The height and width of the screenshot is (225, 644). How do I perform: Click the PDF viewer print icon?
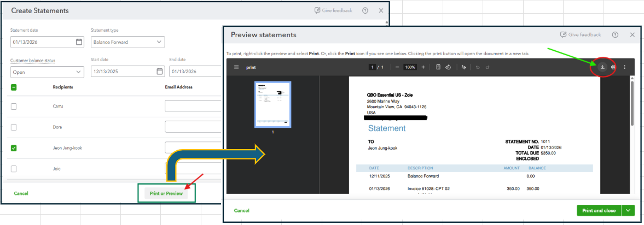[x=613, y=67]
